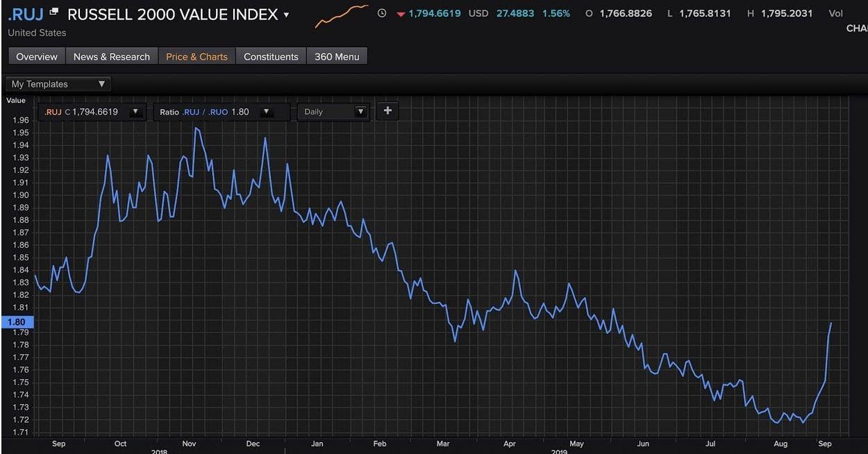Click the .RUJ series label in the legend
The width and height of the screenshot is (868, 454).
click(x=53, y=111)
